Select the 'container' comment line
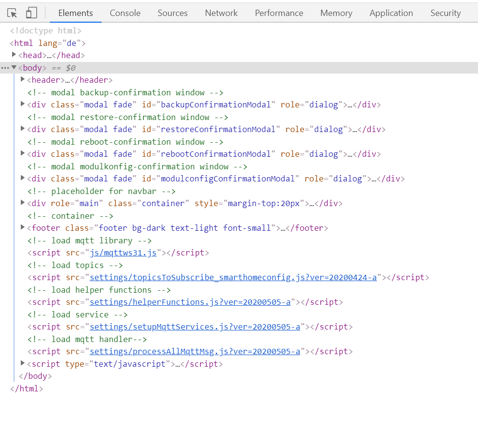Screen dimensions: 478x448 tap(71, 216)
